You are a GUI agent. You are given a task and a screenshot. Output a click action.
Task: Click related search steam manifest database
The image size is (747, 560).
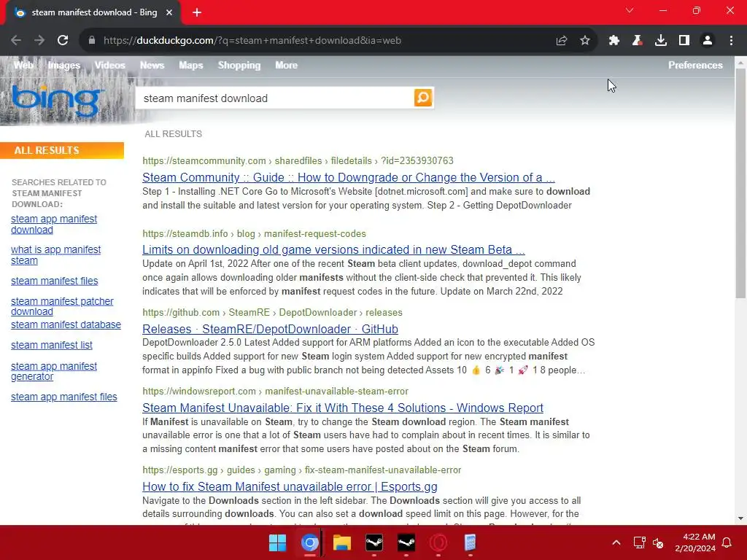[66, 324]
